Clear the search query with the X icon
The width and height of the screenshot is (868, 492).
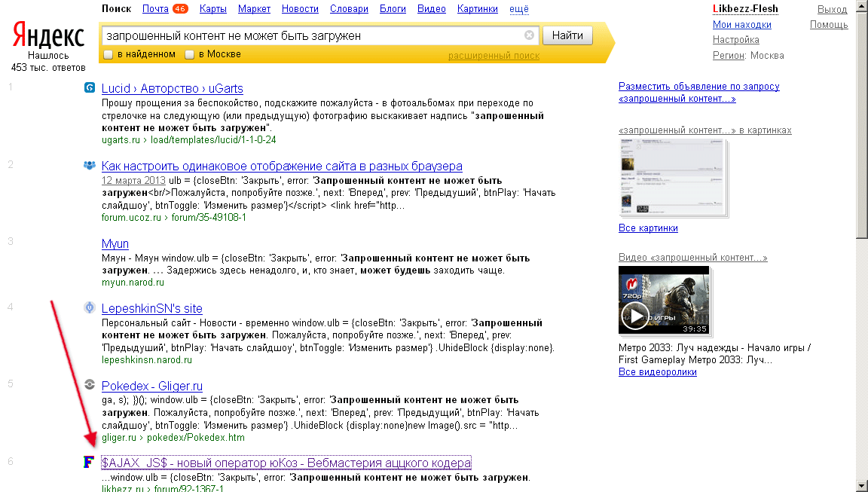529,35
